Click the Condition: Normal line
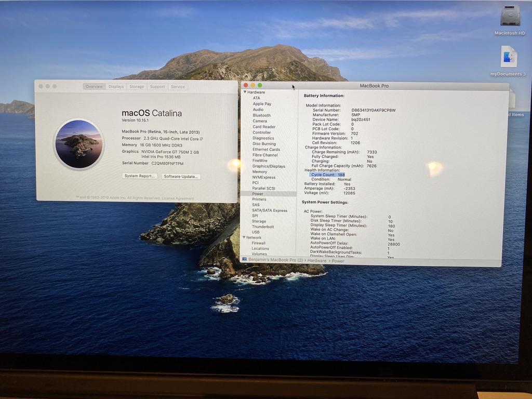 (x=331, y=179)
